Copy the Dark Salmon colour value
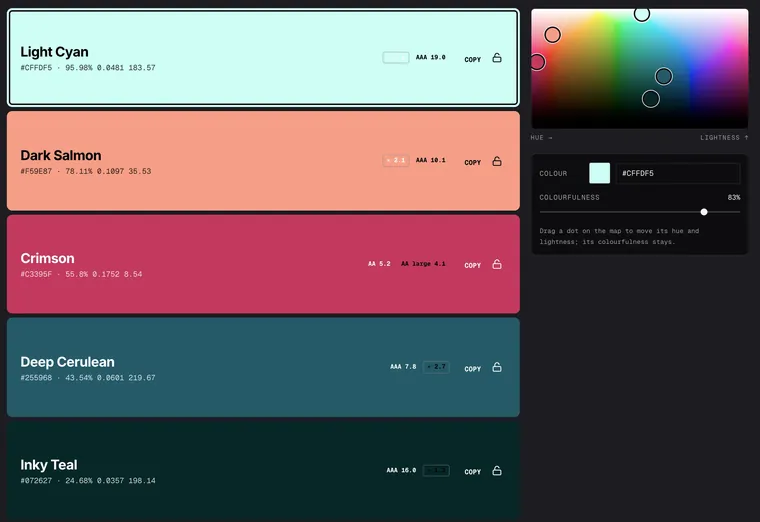 [x=473, y=162]
